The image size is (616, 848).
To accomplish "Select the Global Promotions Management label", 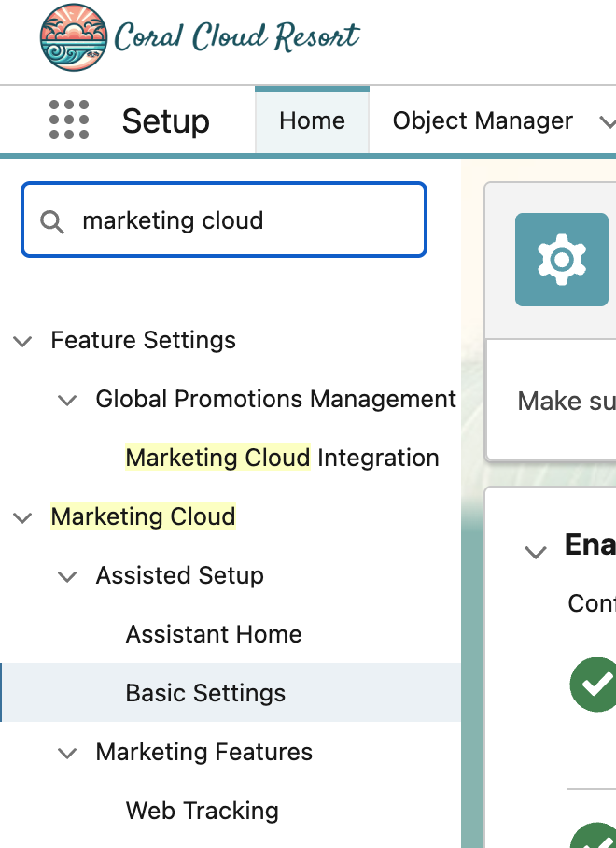I will click(x=275, y=400).
